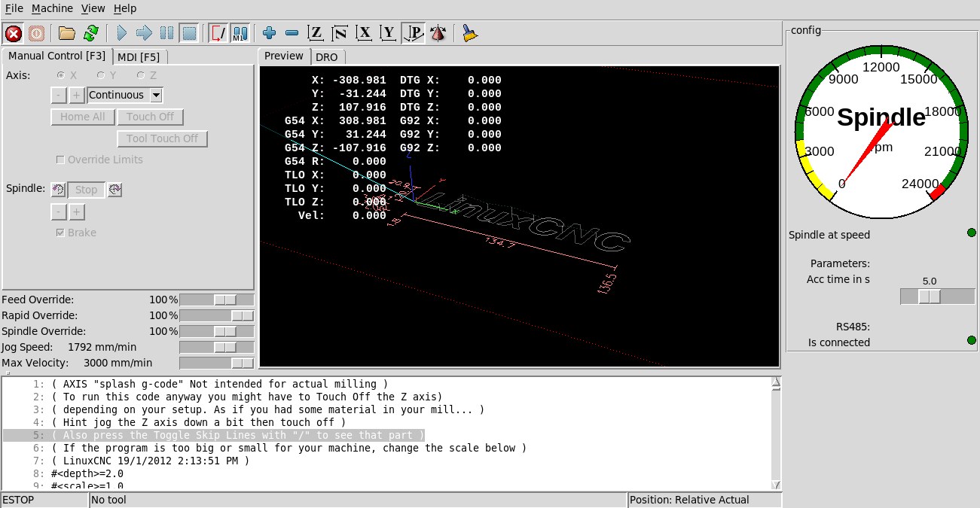Switch to the Manual Control [F3] tab
Screen dimensions: 980x508
(x=57, y=56)
